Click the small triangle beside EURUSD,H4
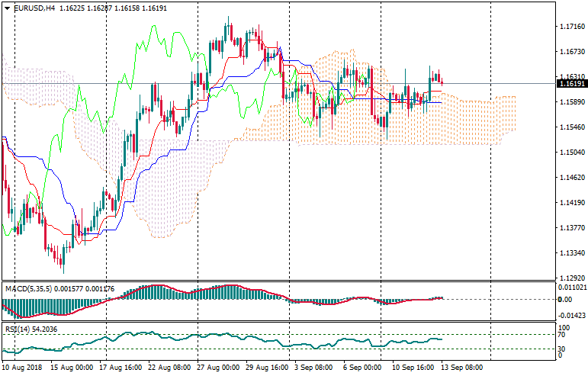Viewport: 588px width, 376px height. 6,8
